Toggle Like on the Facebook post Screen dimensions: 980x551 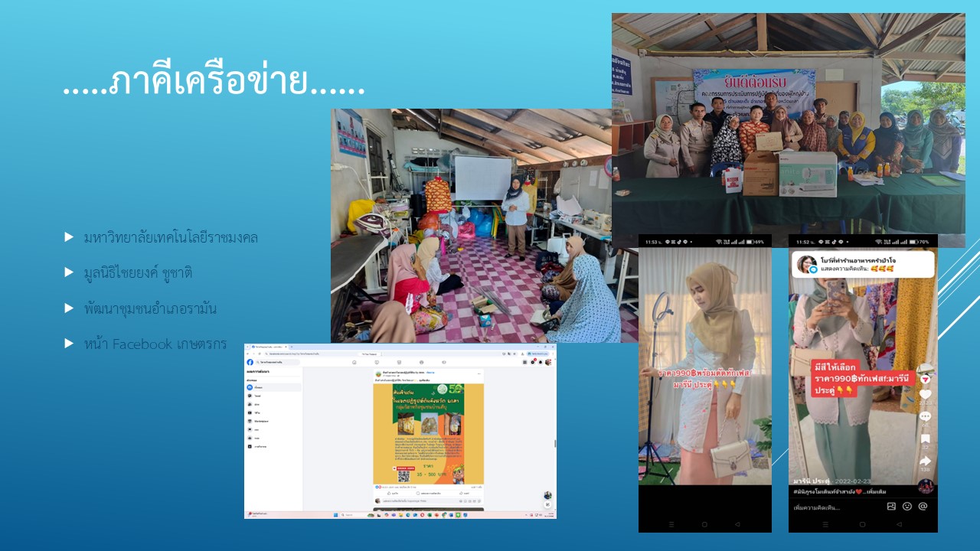click(394, 494)
